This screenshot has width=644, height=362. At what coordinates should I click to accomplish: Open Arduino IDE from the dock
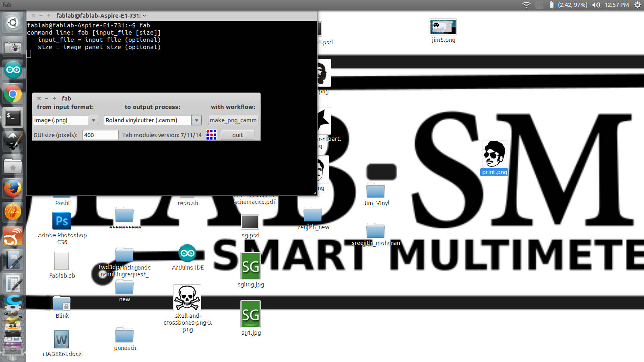click(x=13, y=70)
